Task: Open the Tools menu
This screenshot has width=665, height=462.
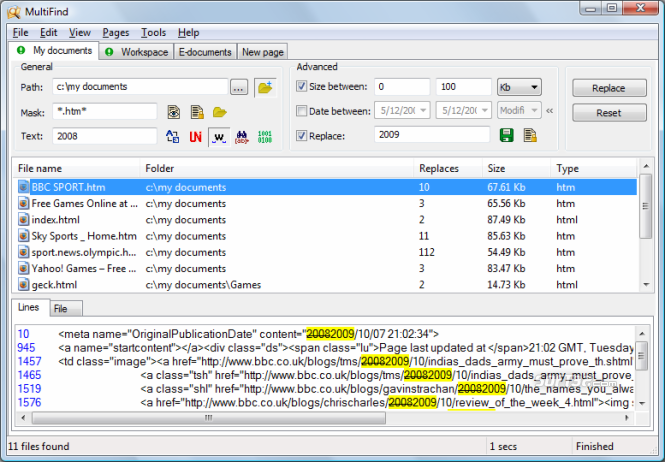Action: click(153, 33)
